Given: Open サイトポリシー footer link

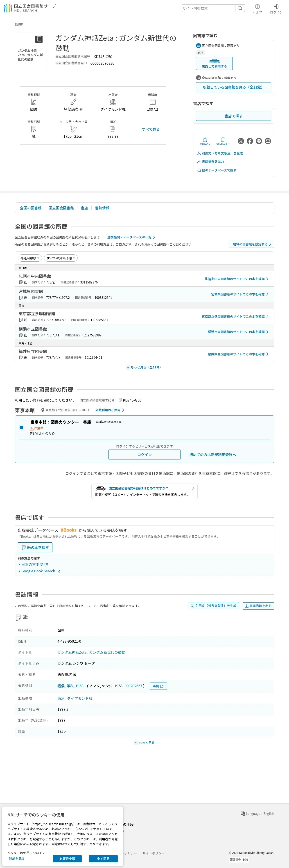Looking at the screenshot, I should (x=154, y=853).
